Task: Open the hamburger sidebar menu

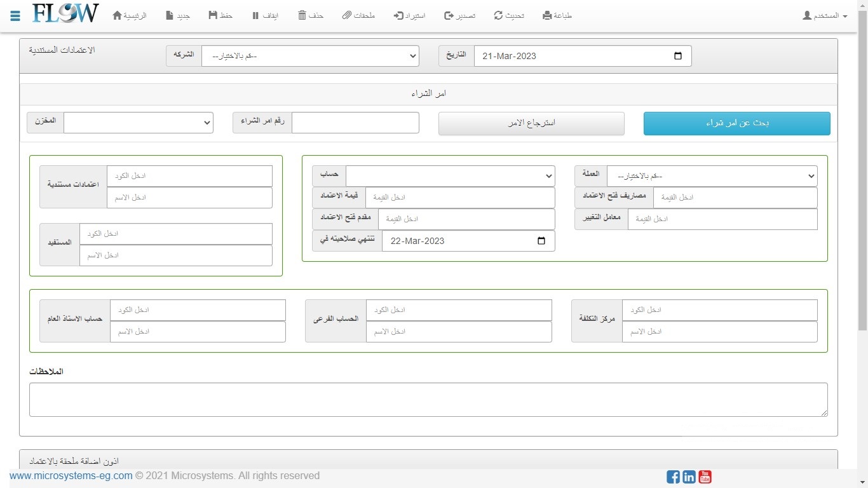Action: 15,16
